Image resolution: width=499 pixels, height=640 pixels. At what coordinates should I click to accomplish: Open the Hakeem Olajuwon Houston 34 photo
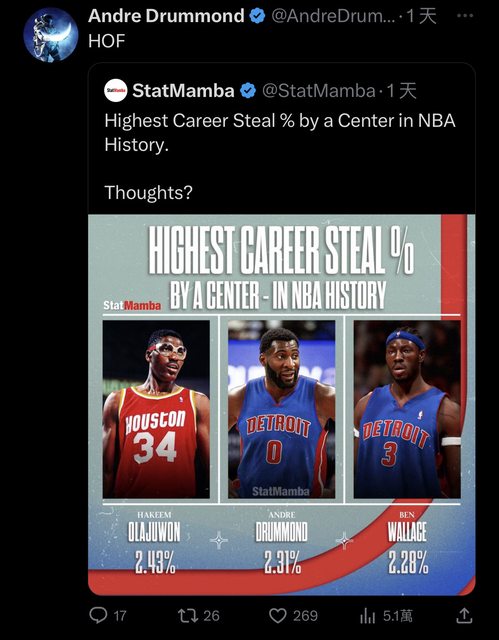tap(156, 409)
